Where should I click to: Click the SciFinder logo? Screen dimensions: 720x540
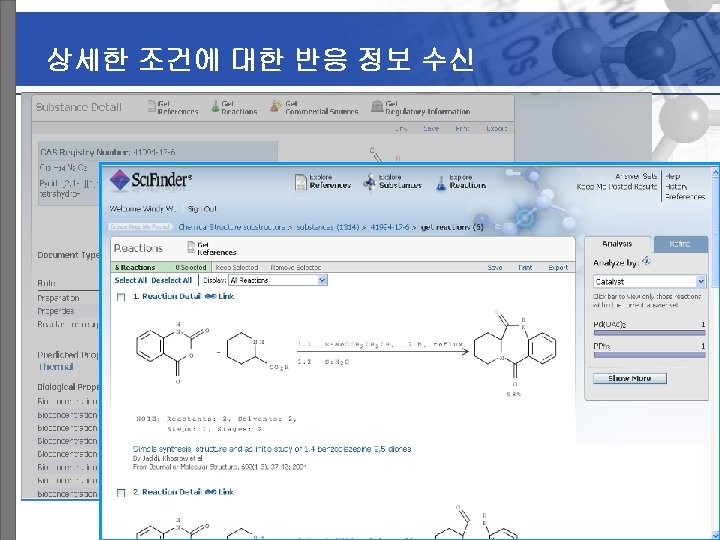(x=151, y=180)
